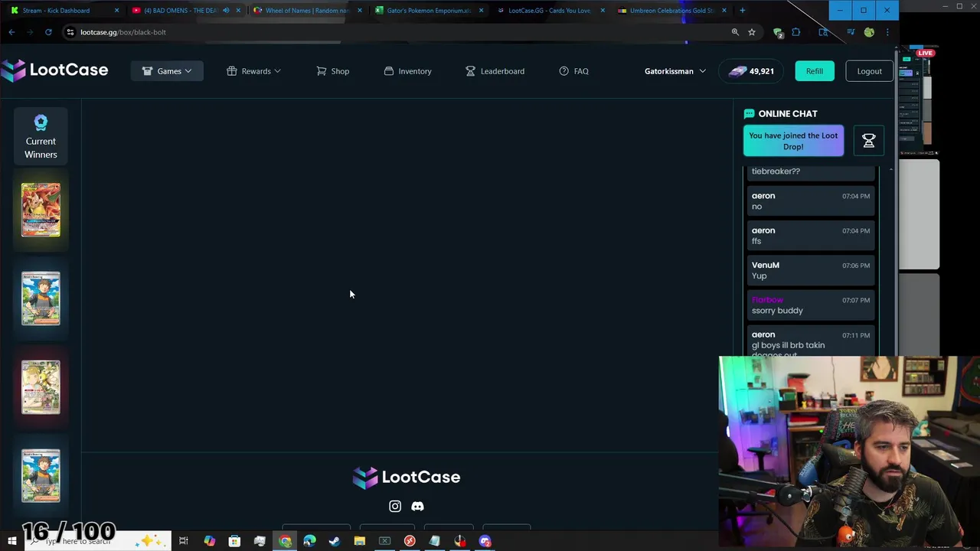Close the LootCase.GG browser tab
The image size is (980, 551).
[x=603, y=11]
